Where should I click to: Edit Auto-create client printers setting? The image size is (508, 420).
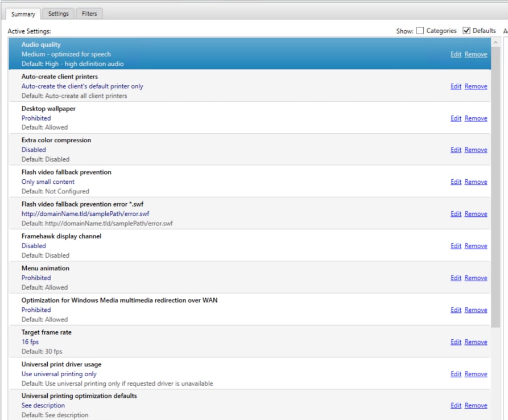point(456,86)
